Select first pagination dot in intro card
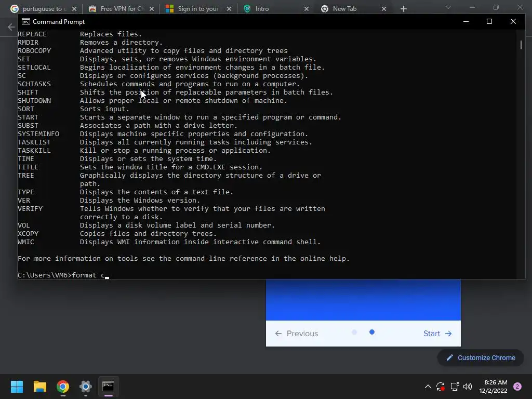 point(354,332)
